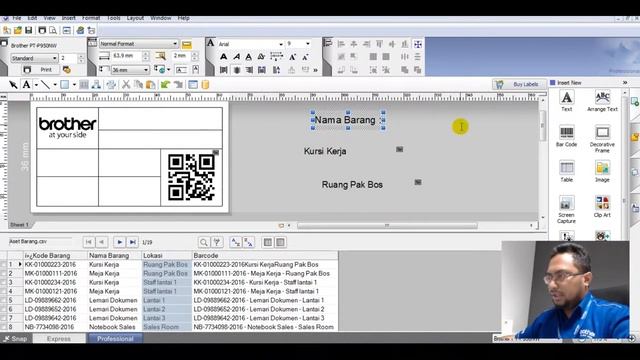Toggle checkbox of database row 3
This screenshot has width=640, height=360.
[x=4, y=282]
